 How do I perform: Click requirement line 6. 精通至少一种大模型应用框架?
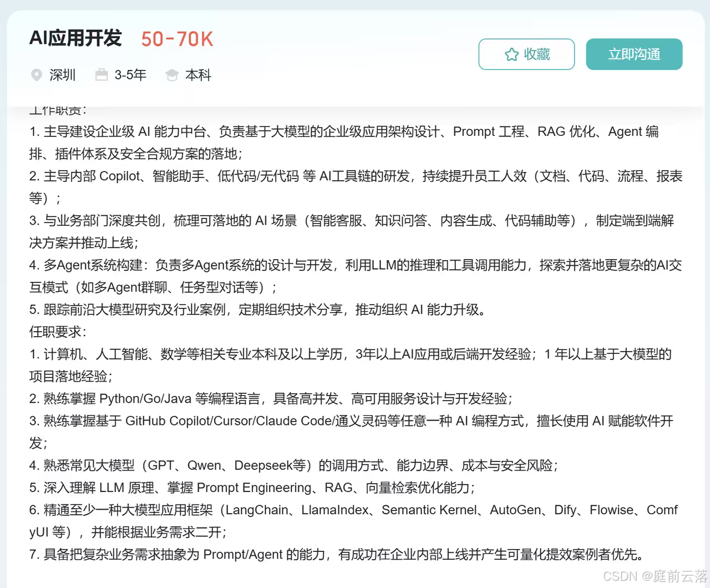click(353, 510)
